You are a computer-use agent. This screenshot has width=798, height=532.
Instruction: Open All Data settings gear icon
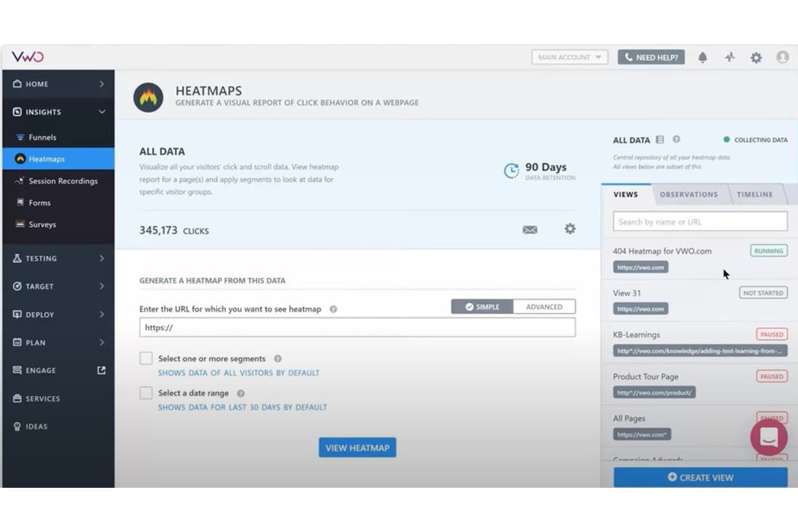click(x=570, y=229)
